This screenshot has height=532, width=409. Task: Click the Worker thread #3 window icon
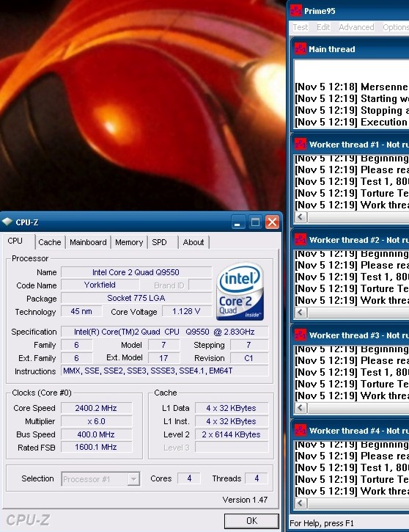point(301,335)
